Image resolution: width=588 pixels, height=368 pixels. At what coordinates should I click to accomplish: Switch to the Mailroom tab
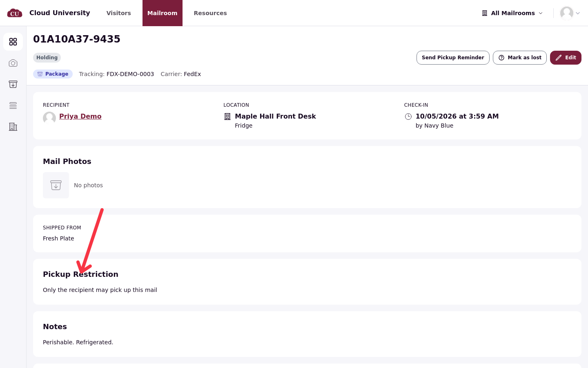pos(163,13)
